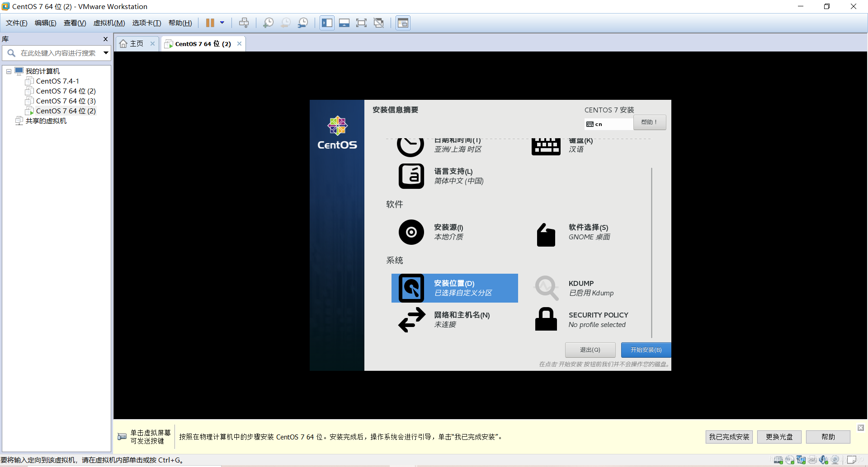Open the 文件(F) menu
868x467 pixels.
point(17,23)
